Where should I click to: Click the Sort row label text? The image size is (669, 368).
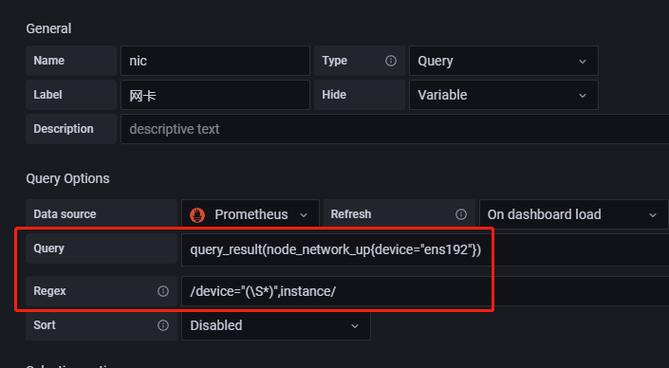pyautogui.click(x=44, y=325)
